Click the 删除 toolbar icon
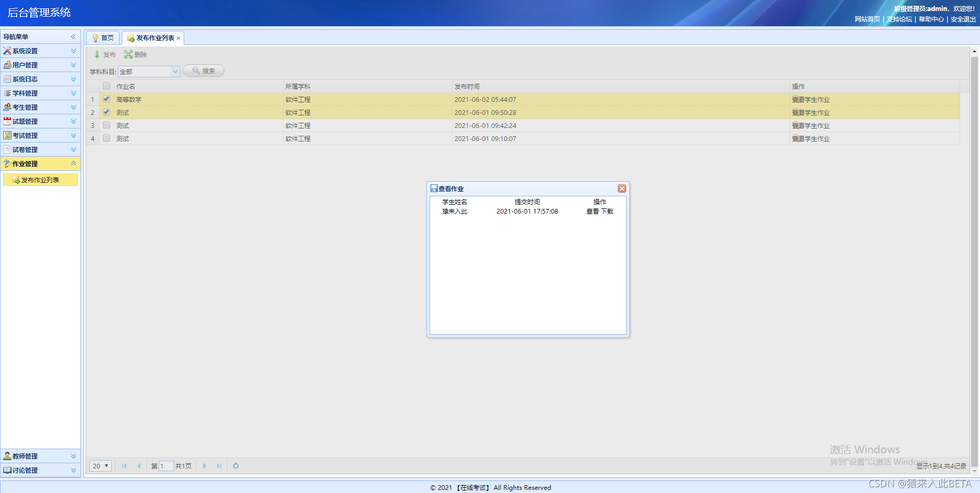This screenshot has width=980, height=493. point(128,54)
